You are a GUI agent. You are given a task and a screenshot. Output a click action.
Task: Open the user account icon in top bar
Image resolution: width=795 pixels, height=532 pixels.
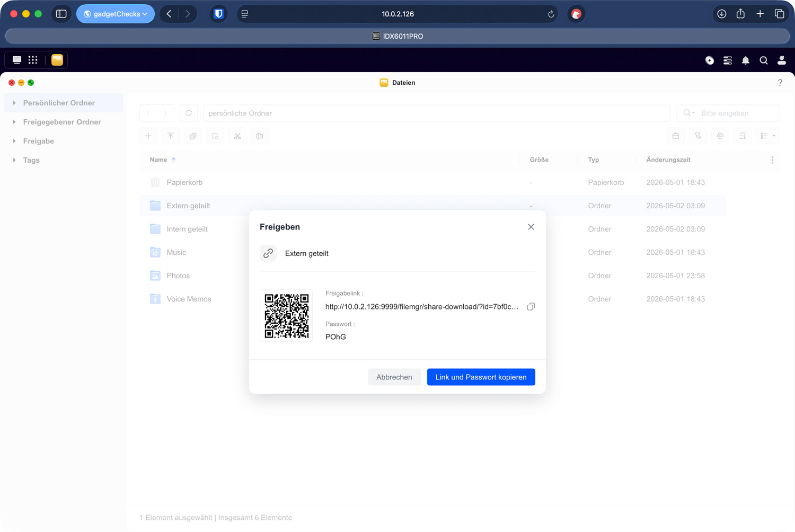click(x=781, y=60)
